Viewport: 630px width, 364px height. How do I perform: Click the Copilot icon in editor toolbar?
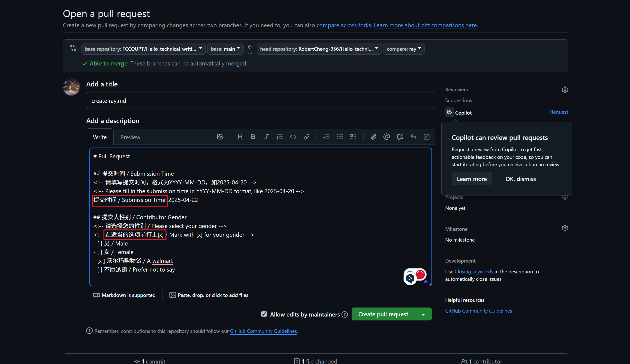(x=220, y=137)
